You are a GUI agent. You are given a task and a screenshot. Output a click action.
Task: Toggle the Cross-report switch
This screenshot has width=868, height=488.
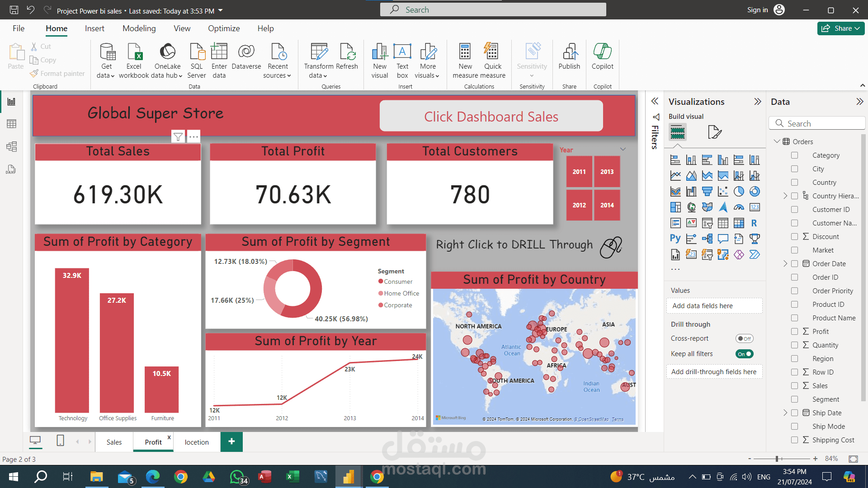(744, 338)
